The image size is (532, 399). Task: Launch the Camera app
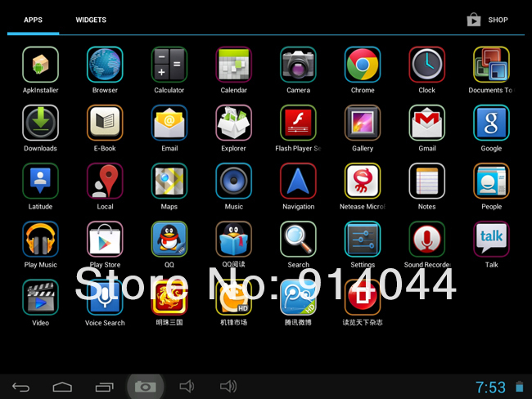tap(298, 65)
